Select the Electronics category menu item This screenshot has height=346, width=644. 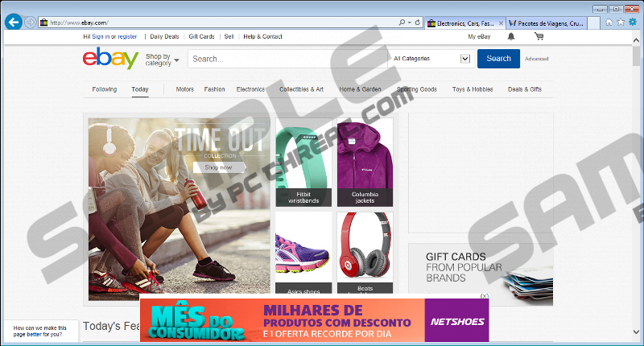tap(250, 89)
